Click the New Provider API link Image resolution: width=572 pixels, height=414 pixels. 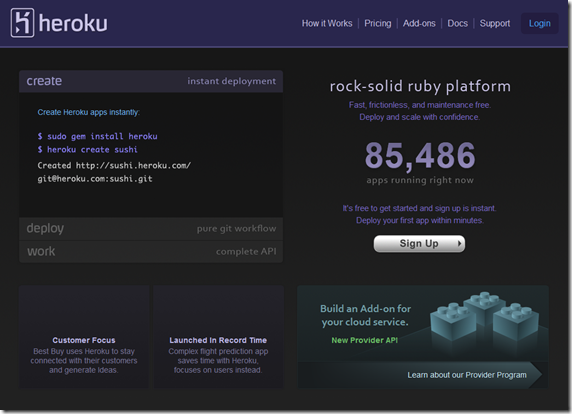(x=364, y=340)
